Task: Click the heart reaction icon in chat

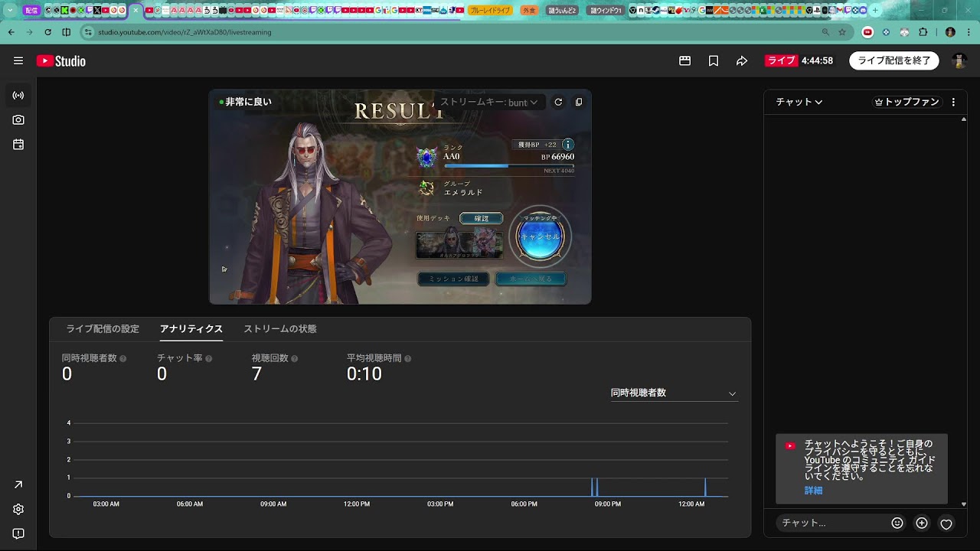Action: [946, 524]
